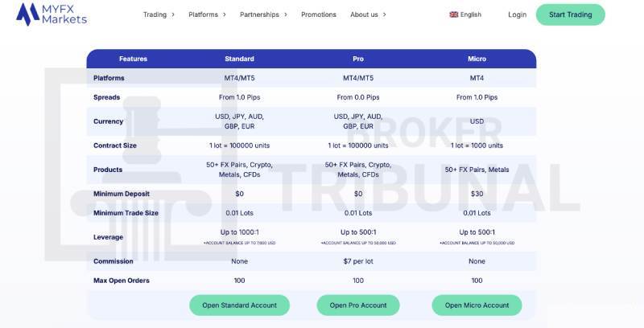
Task: Open the Trading menu
Action: coord(155,14)
